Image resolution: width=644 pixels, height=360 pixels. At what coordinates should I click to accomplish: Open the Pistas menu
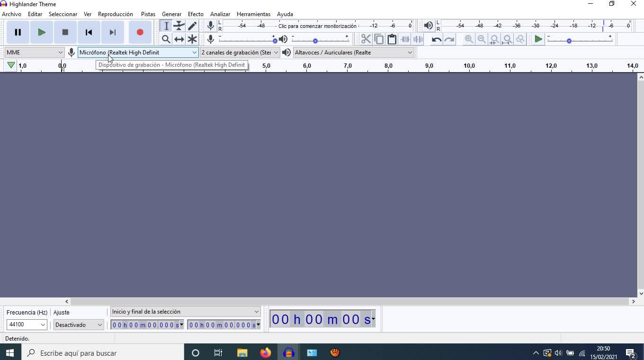click(148, 14)
